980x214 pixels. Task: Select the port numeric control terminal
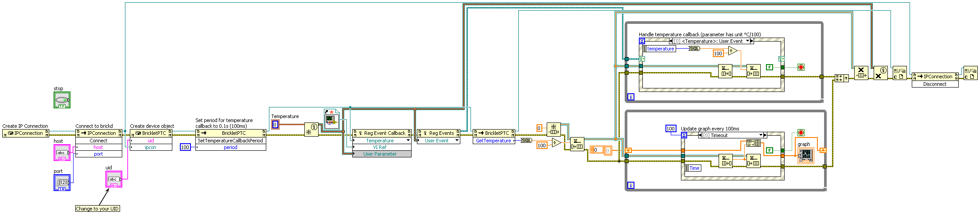pyautogui.click(x=62, y=182)
